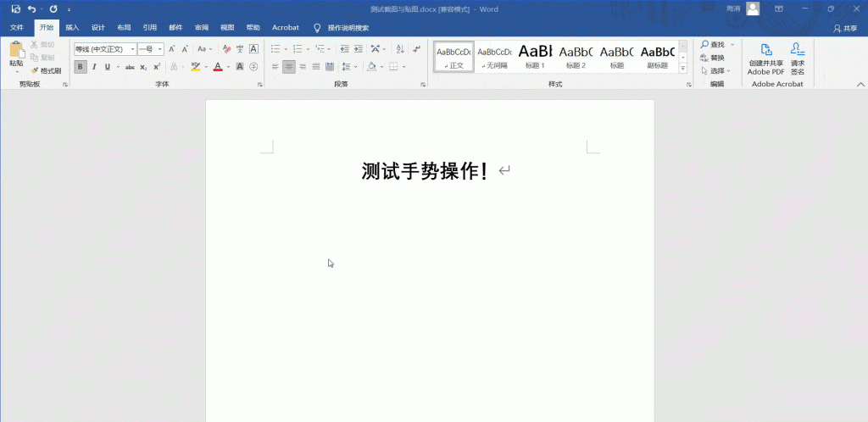Click Copy (复制) in clipboard group
The width and height of the screenshot is (868, 422).
[42, 58]
